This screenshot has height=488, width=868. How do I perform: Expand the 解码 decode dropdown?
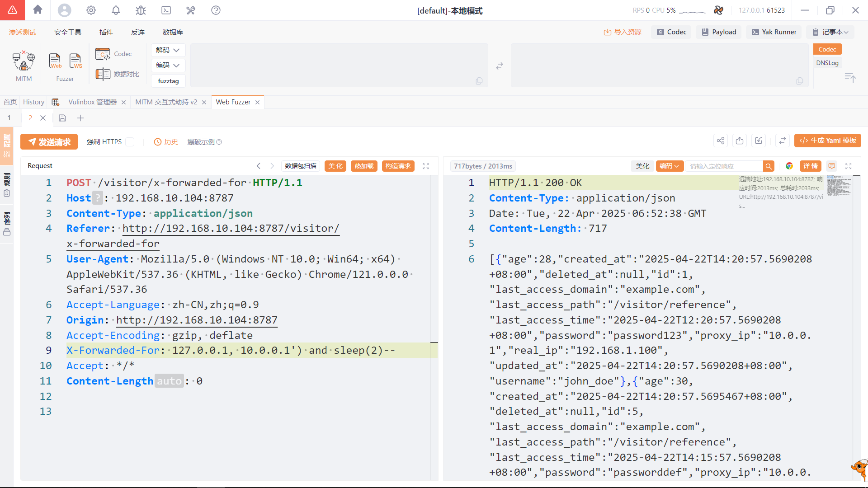click(168, 50)
